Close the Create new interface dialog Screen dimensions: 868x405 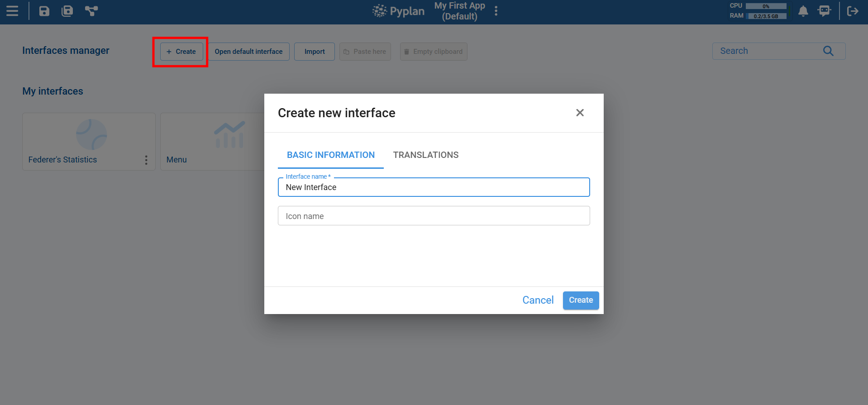pyautogui.click(x=580, y=113)
